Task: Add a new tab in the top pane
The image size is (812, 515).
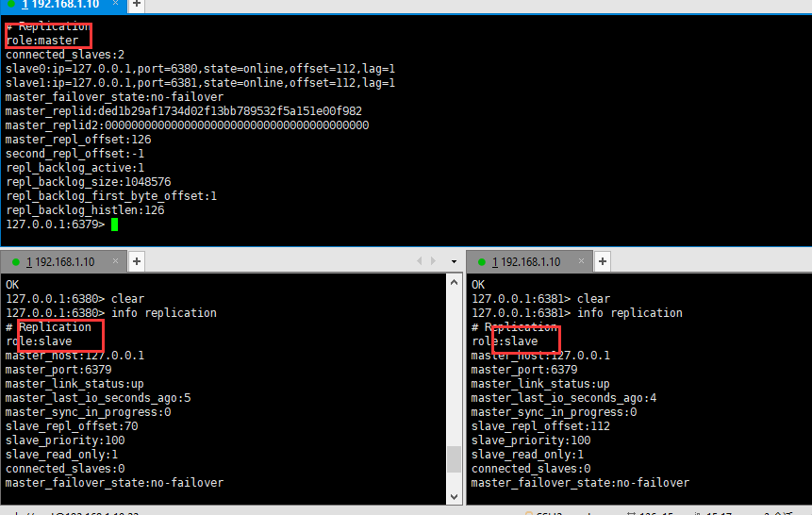Action: point(137,4)
